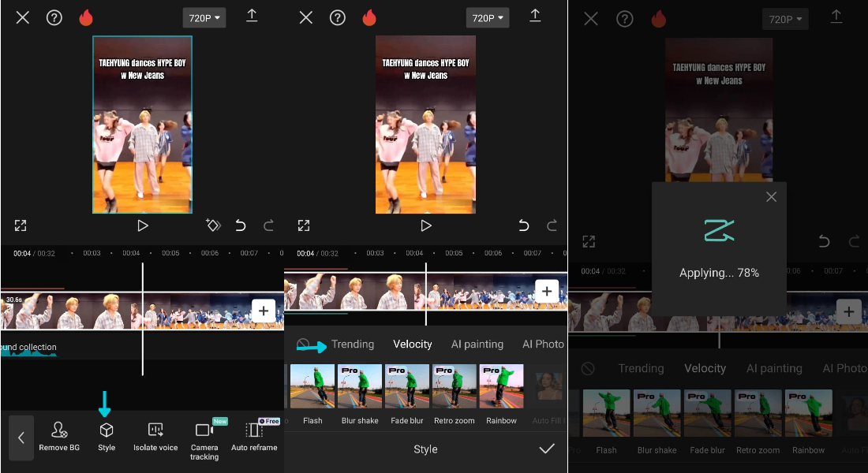Image resolution: width=868 pixels, height=473 pixels.
Task: Close the editor in the left panel
Action: pos(23,17)
